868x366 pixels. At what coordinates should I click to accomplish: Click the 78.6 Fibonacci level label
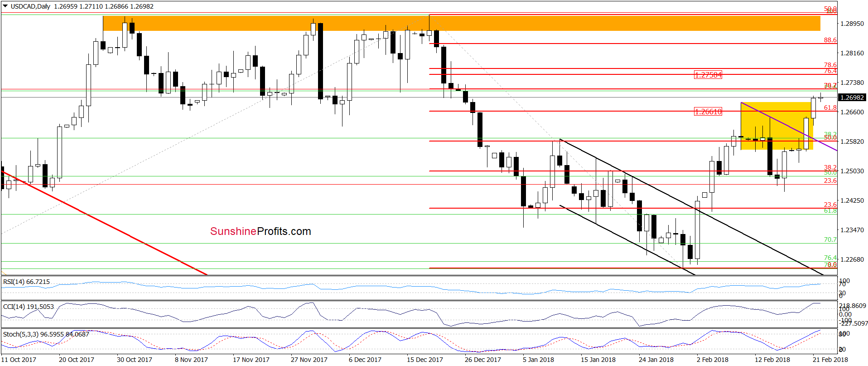[x=830, y=65]
